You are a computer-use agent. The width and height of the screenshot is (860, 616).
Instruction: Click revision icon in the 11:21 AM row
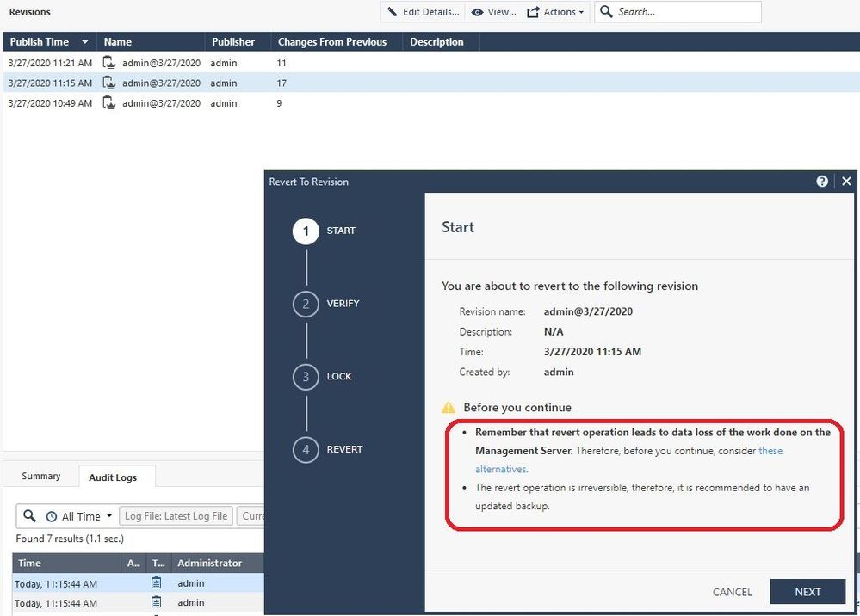click(x=109, y=63)
